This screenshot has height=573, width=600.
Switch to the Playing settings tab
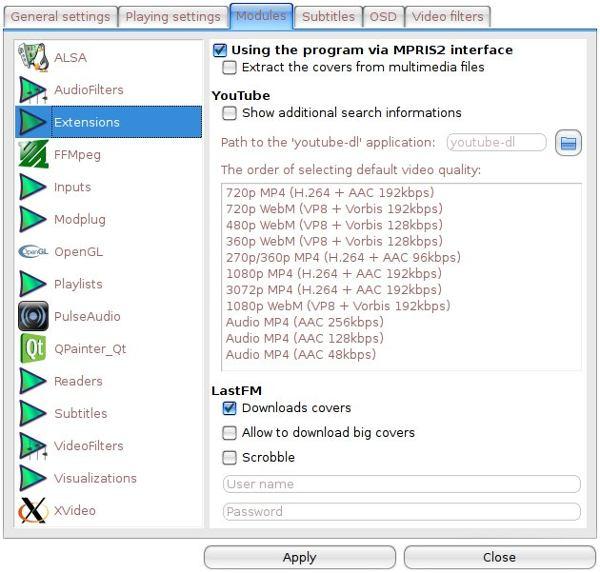172,17
